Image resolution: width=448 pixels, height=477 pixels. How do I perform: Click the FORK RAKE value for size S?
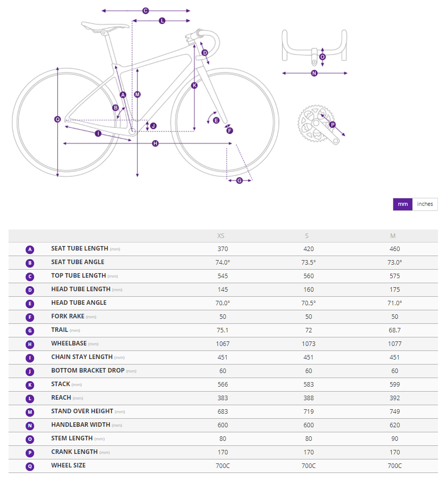tap(307, 316)
